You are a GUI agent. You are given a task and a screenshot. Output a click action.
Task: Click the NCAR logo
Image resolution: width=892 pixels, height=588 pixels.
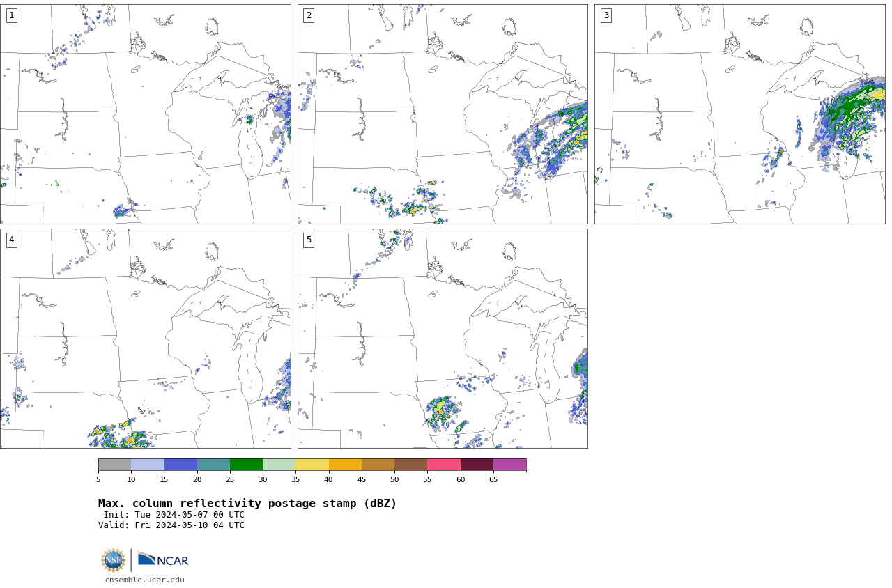pyautogui.click(x=163, y=559)
